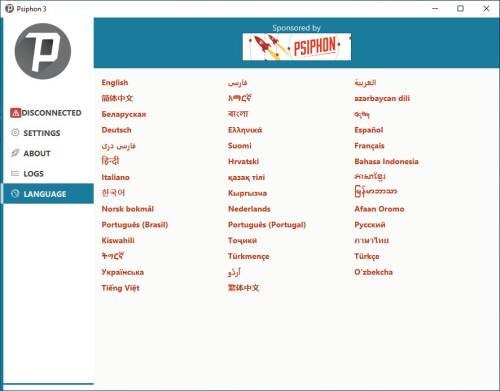Click the Language globe icon
The width and height of the screenshot is (500, 391).
[x=15, y=194]
